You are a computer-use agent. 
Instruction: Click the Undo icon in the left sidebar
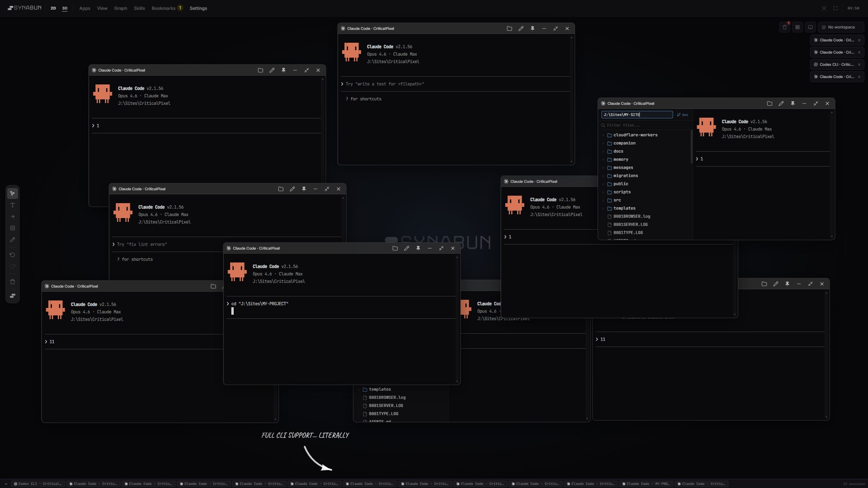[x=13, y=255]
